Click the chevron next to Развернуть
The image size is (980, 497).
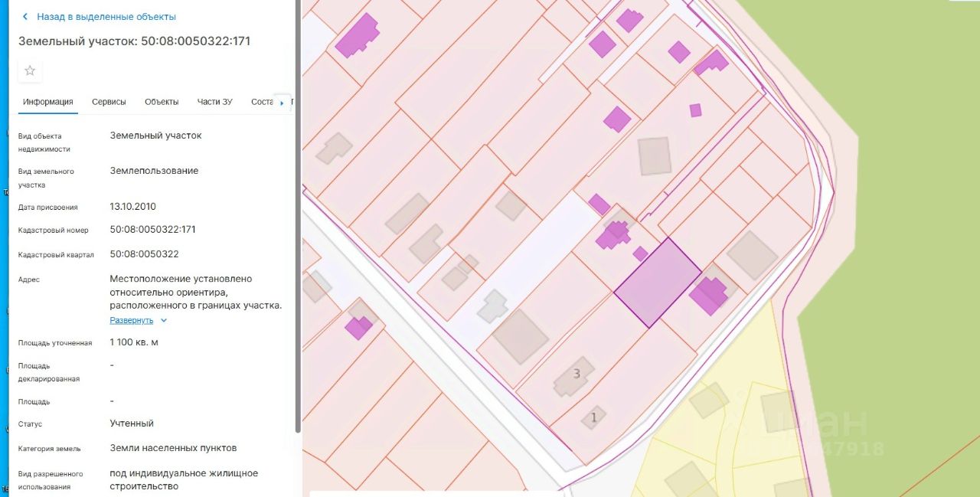click(164, 320)
